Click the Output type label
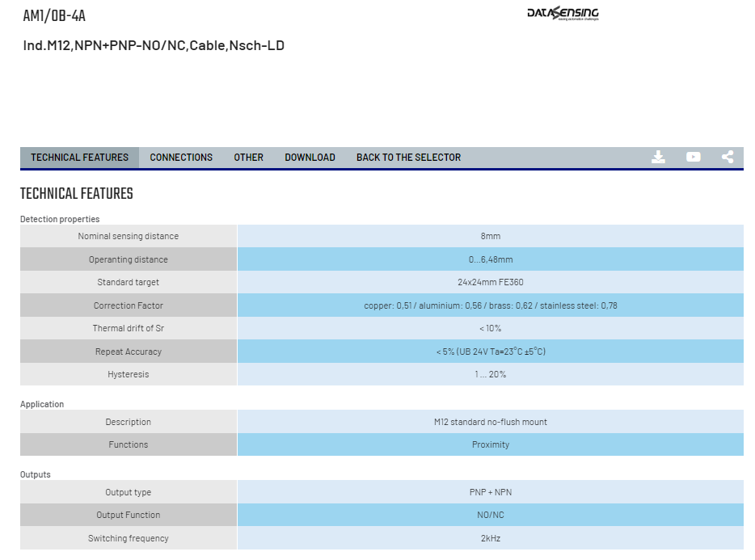This screenshot has width=755, height=560. point(128,492)
